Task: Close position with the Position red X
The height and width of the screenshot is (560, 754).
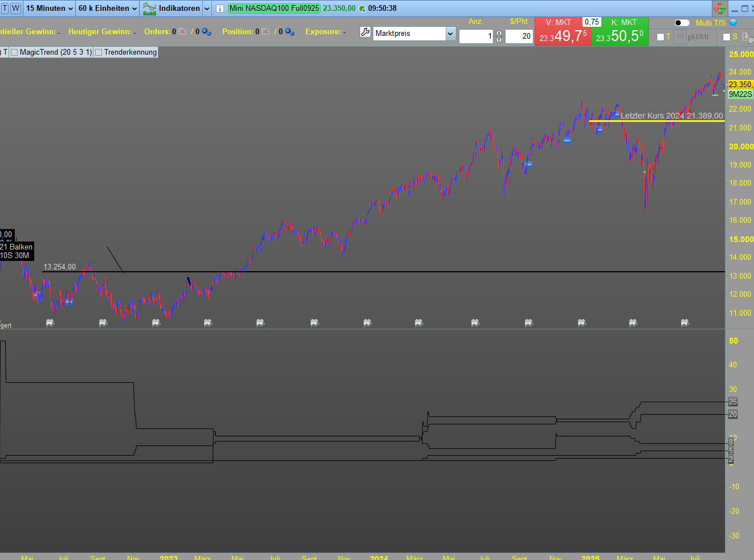Action: (x=265, y=32)
